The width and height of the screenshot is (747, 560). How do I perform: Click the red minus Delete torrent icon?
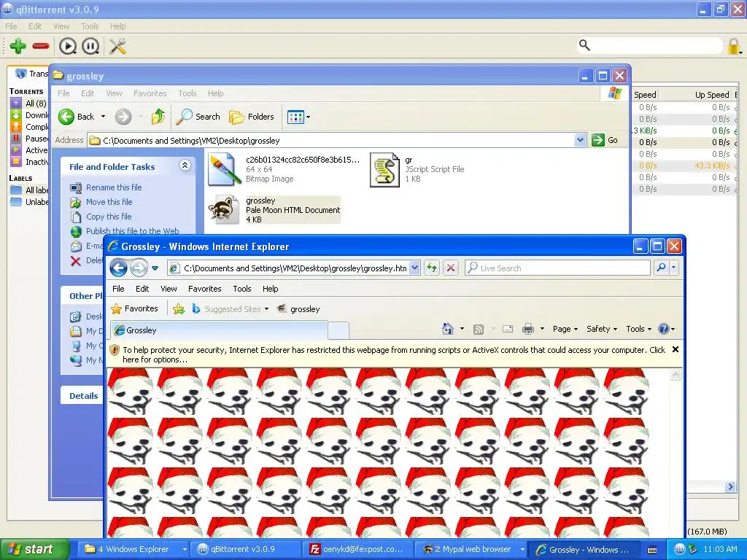tap(41, 46)
